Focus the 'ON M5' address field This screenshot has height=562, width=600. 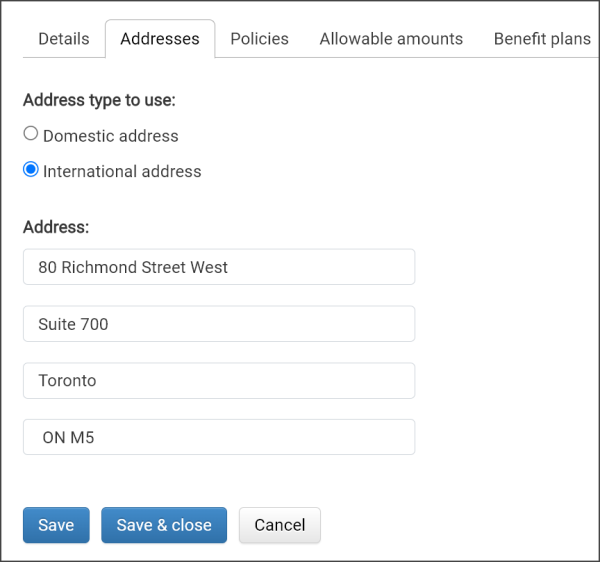218,437
